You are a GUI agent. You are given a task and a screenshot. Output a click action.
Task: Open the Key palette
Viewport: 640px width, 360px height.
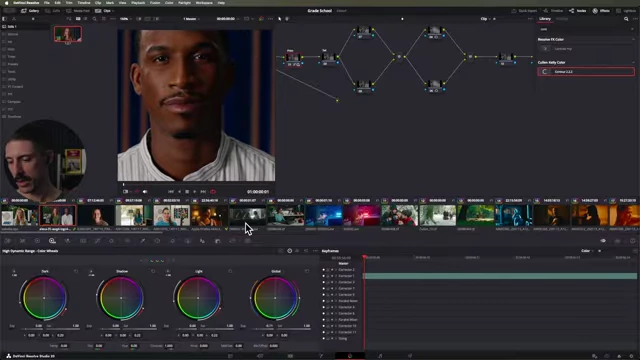click(218, 241)
